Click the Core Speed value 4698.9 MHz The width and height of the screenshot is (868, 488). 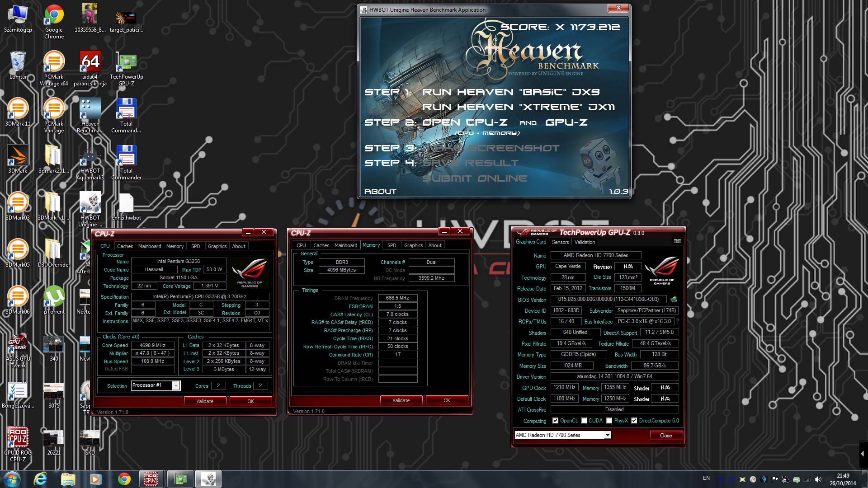[153, 345]
